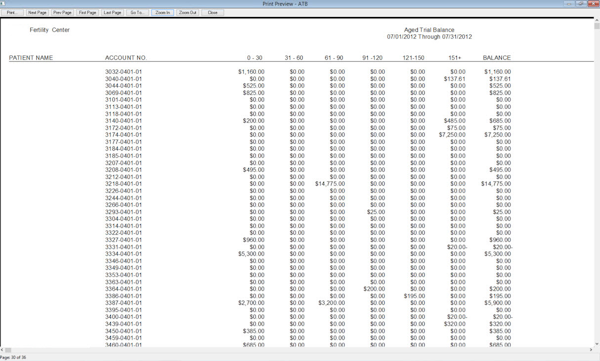Click the 61 - 90 column header
Screen dimensions: 600x361
coord(334,58)
